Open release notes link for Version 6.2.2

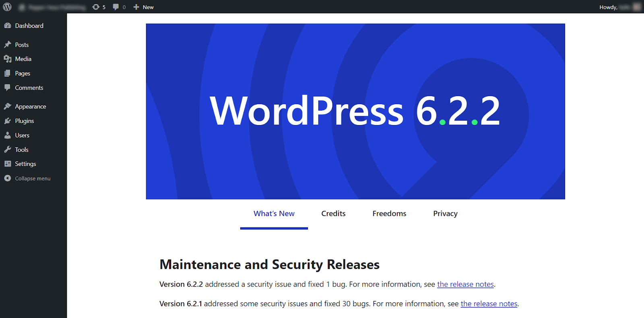point(465,284)
